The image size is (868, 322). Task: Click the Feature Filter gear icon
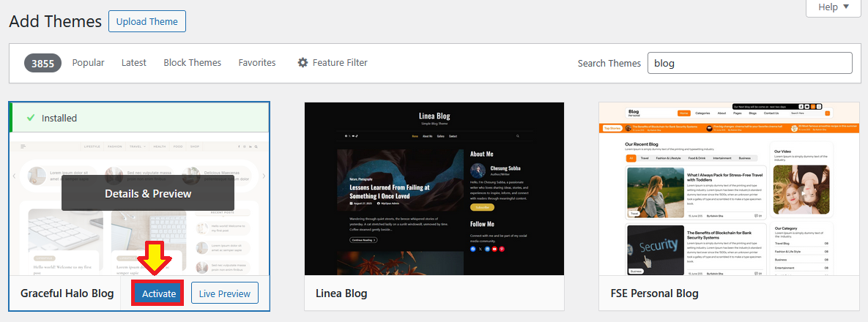(303, 63)
